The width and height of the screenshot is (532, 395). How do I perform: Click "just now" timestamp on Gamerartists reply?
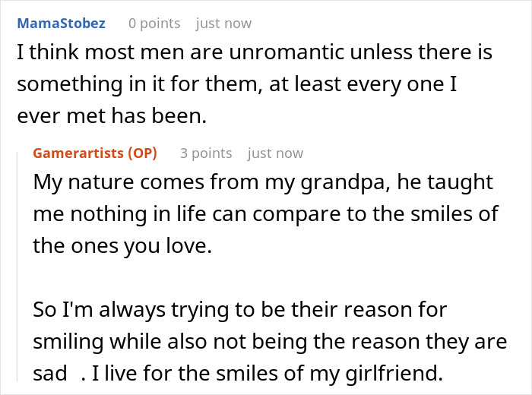(x=275, y=153)
